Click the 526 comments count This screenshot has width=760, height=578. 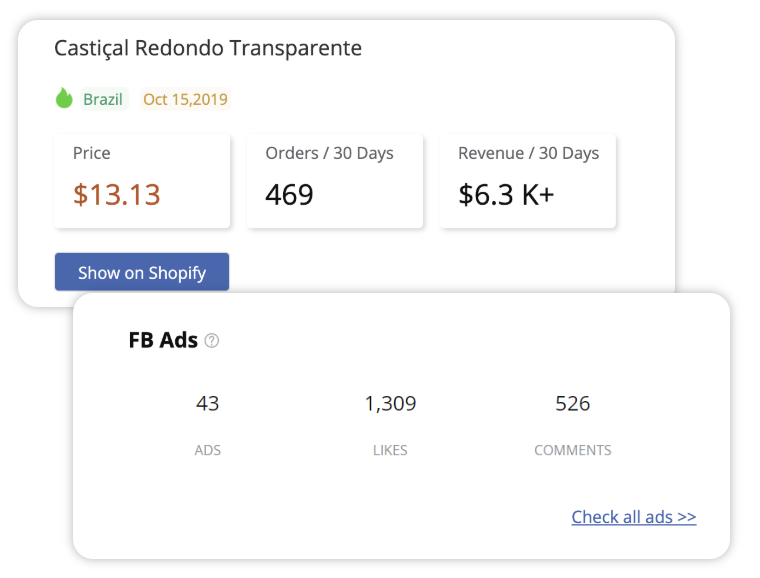point(572,404)
